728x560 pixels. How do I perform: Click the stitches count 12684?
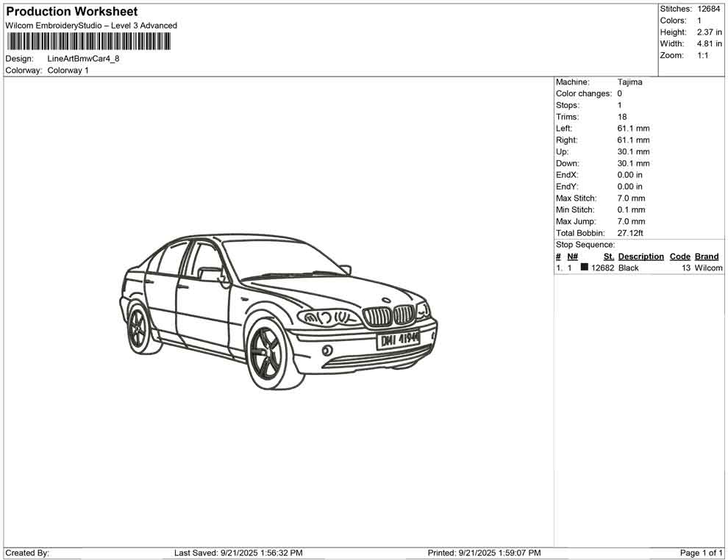(x=708, y=9)
